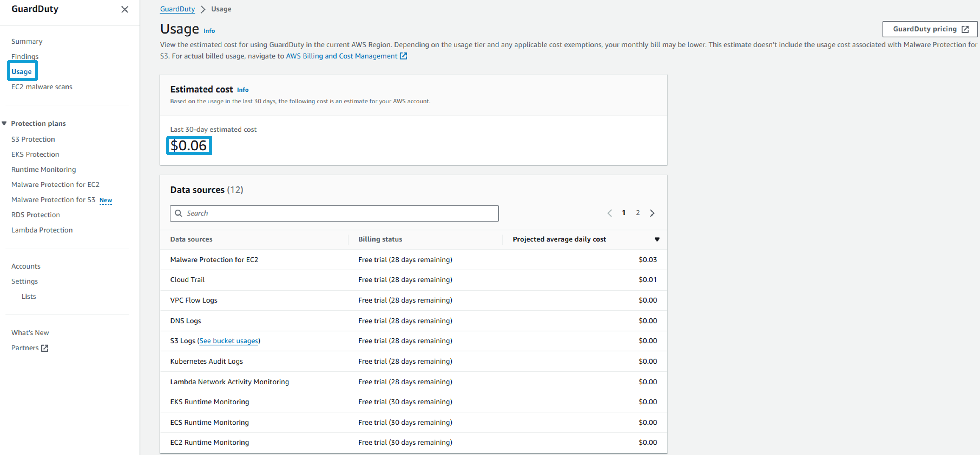Select Lambda Network Activity Monitoring row
The height and width of the screenshot is (455, 980).
(x=414, y=382)
